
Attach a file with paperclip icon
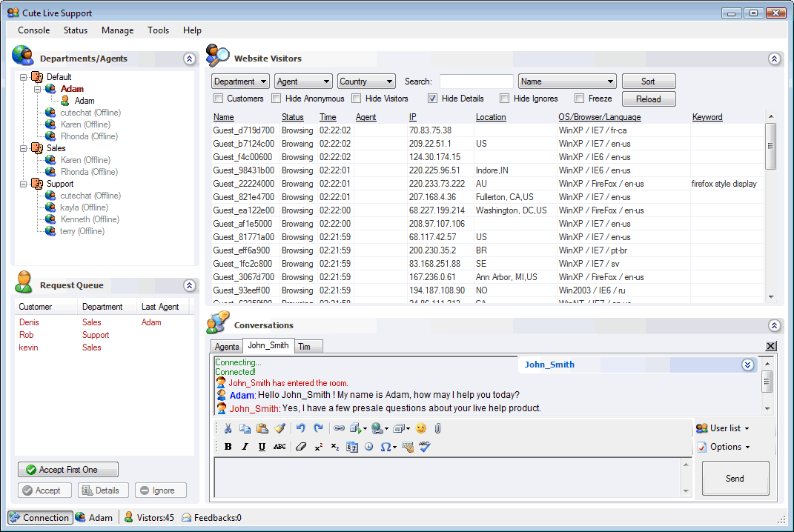(437, 428)
